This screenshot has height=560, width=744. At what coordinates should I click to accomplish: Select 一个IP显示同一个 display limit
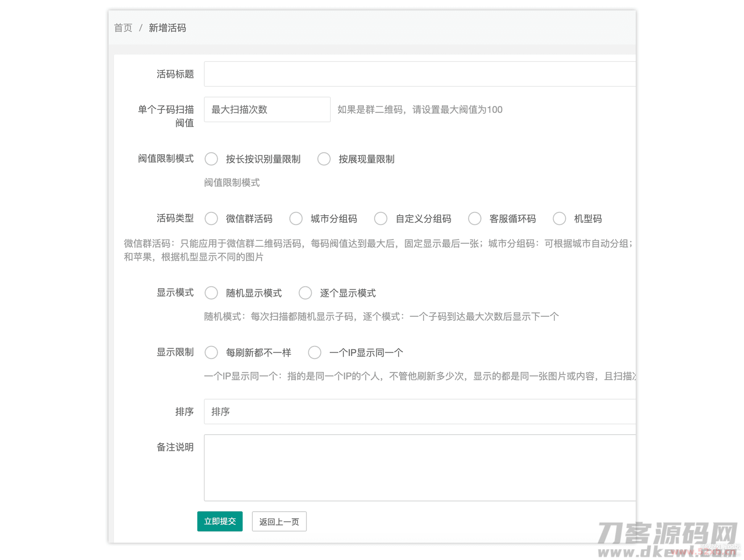click(x=315, y=352)
